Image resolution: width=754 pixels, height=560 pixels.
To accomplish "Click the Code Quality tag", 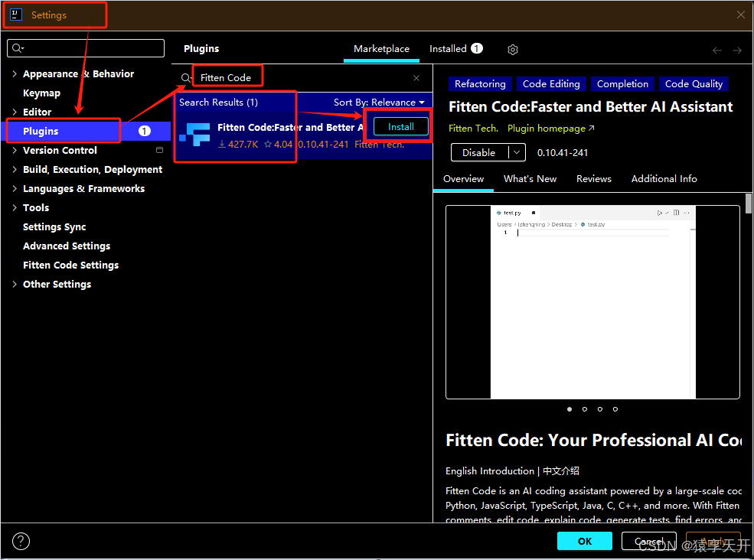I will pos(694,84).
